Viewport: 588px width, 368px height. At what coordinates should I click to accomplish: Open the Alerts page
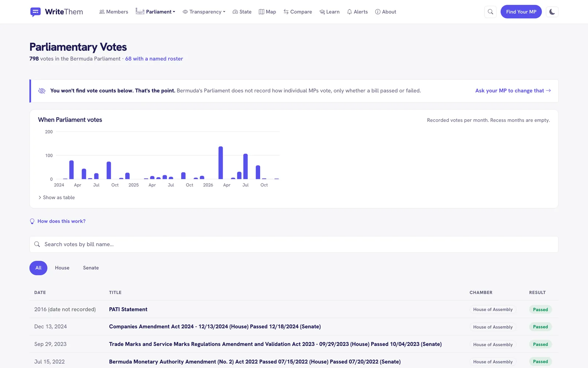click(x=357, y=12)
